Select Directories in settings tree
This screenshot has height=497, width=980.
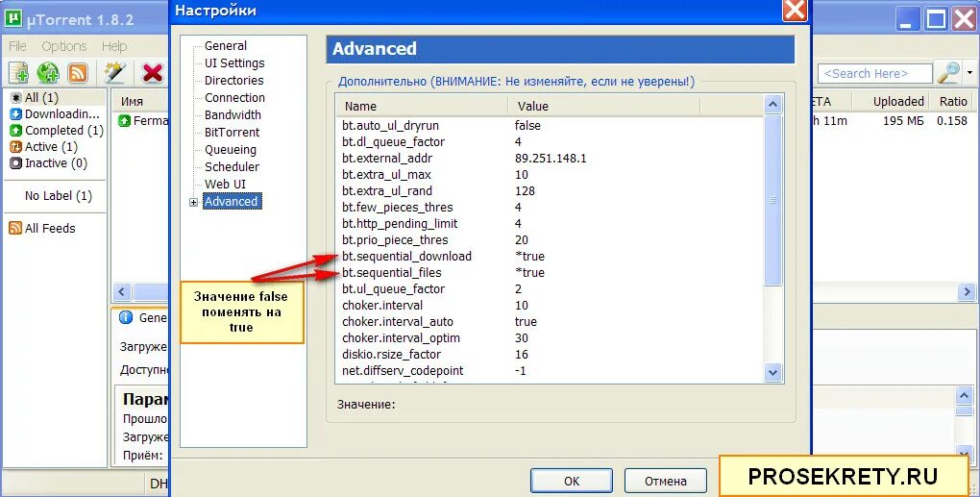click(x=233, y=80)
